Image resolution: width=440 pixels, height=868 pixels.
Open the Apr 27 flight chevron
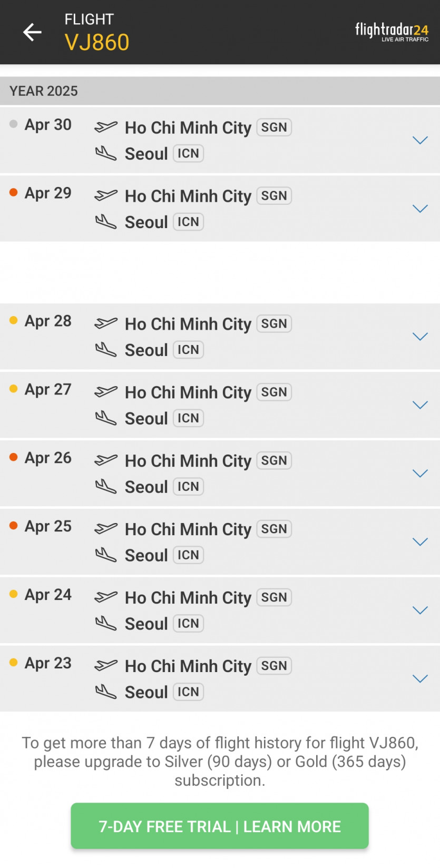(x=420, y=405)
